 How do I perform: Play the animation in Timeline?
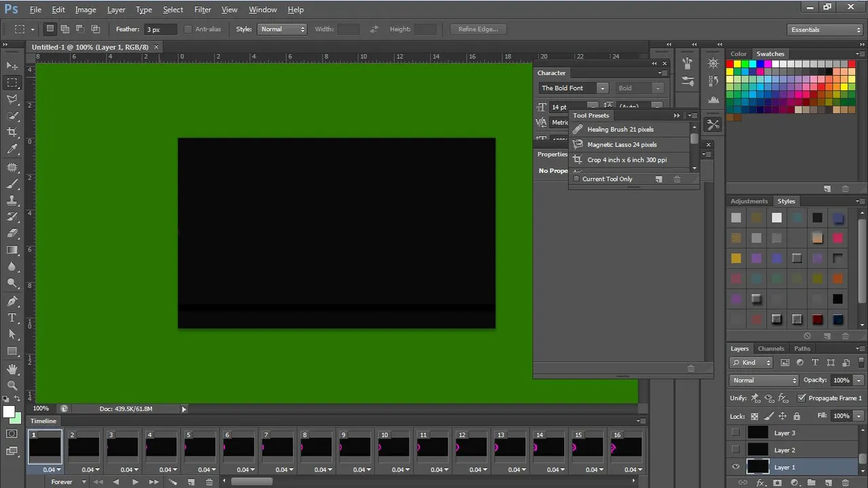tap(135, 482)
